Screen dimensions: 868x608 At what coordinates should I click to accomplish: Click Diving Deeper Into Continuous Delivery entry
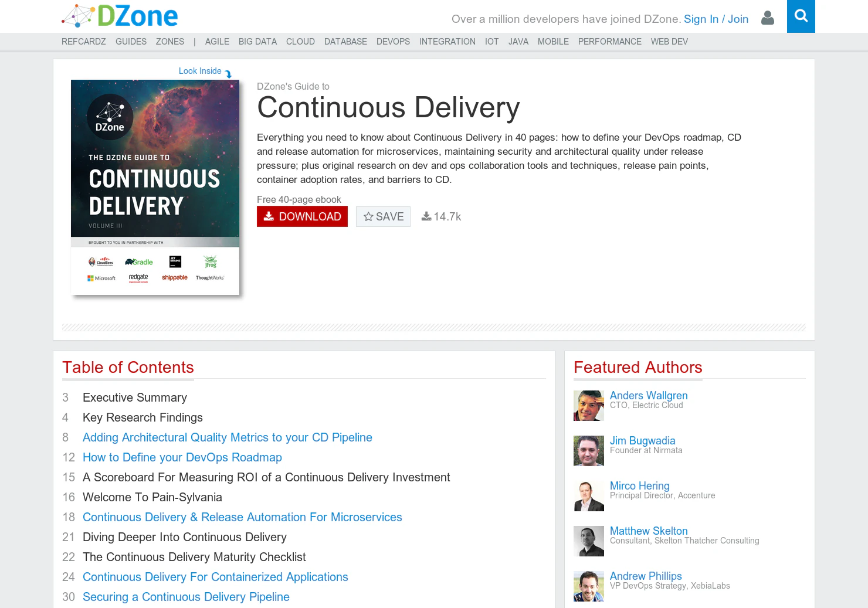(185, 537)
